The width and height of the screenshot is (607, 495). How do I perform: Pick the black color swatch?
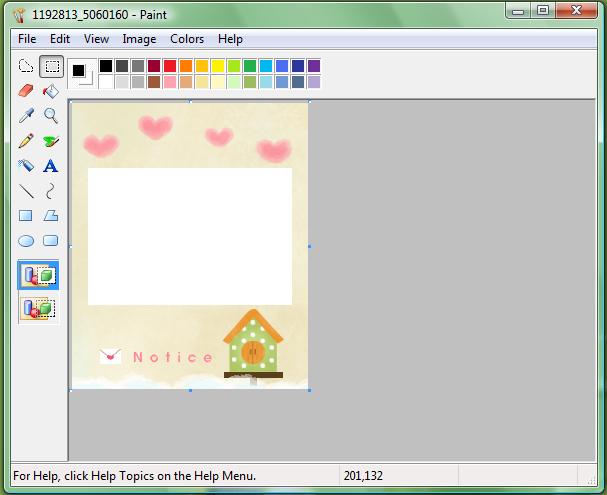(x=106, y=66)
